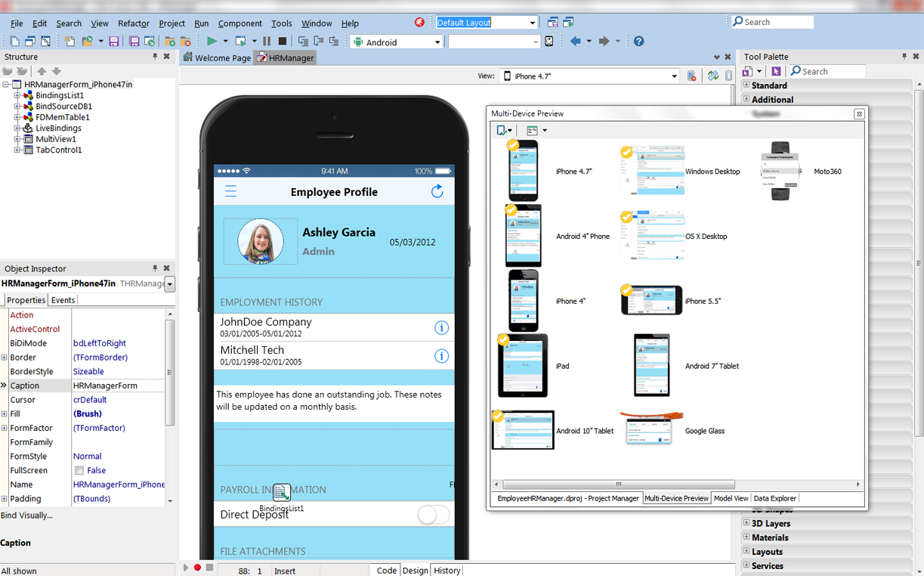Tap the hamburger menu in phone header

coord(231,191)
